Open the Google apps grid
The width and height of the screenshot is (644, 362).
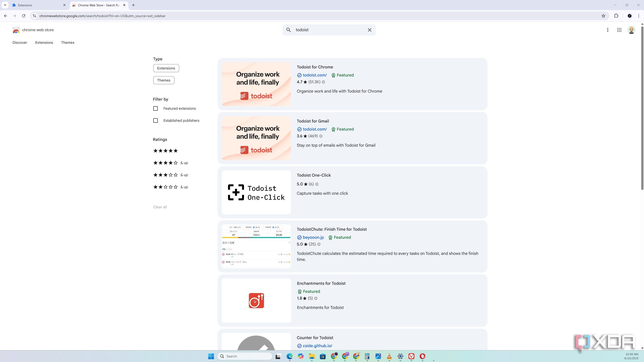pyautogui.click(x=619, y=30)
